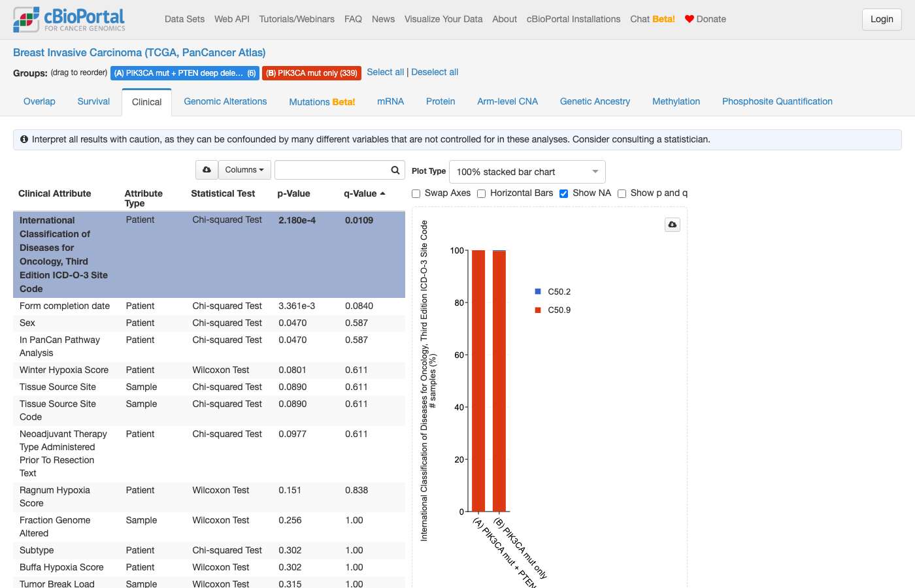Switch to the mRNA tab
The height and width of the screenshot is (588, 915).
(x=391, y=101)
